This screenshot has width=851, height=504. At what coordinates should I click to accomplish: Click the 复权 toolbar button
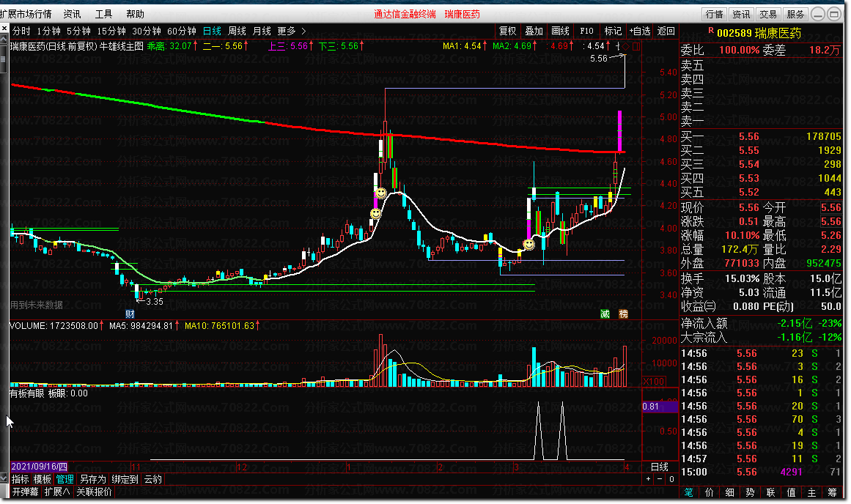pyautogui.click(x=508, y=31)
